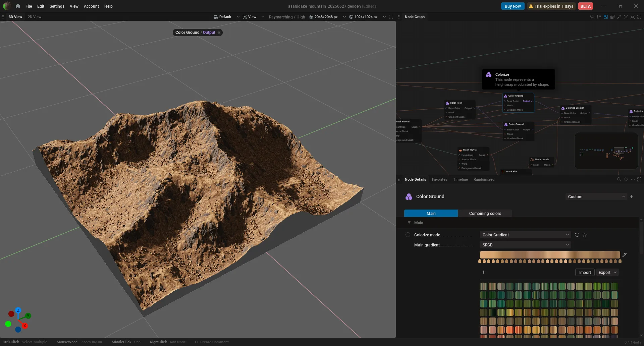Open the Custom preset dropdown
644x346 pixels.
[596, 196]
